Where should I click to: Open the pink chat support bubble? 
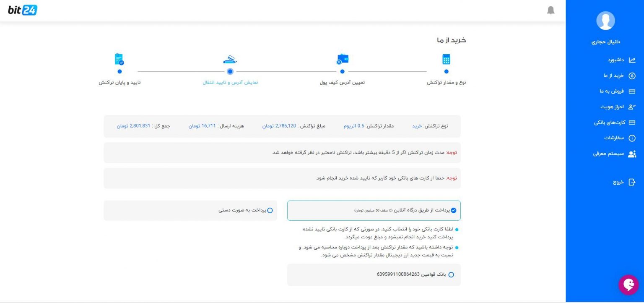(x=628, y=285)
